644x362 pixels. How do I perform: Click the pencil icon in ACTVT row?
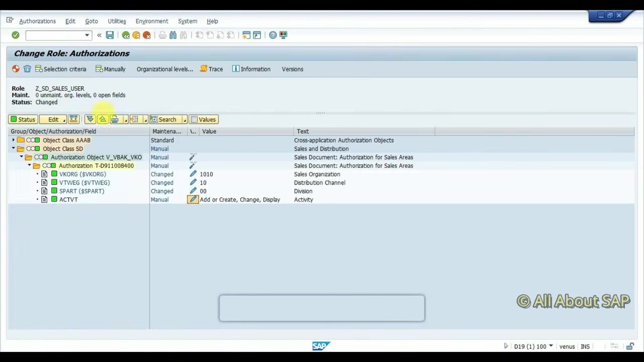(193, 200)
